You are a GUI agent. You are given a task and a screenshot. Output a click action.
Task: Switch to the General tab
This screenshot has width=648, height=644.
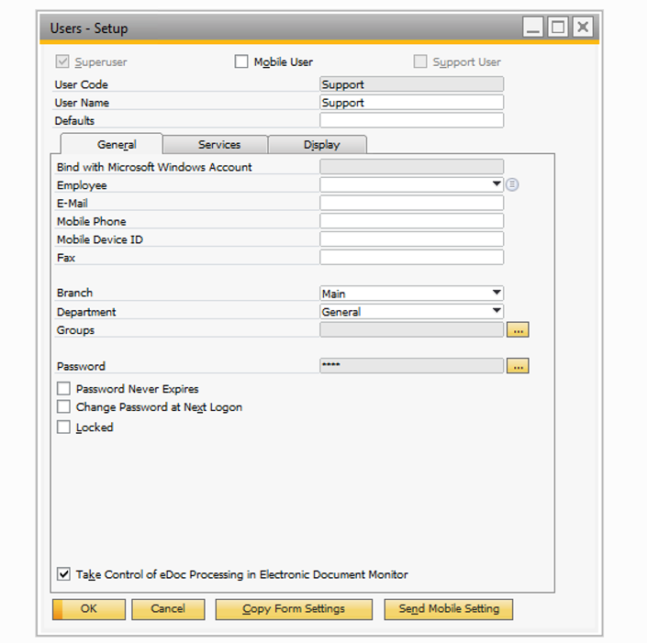coord(112,144)
